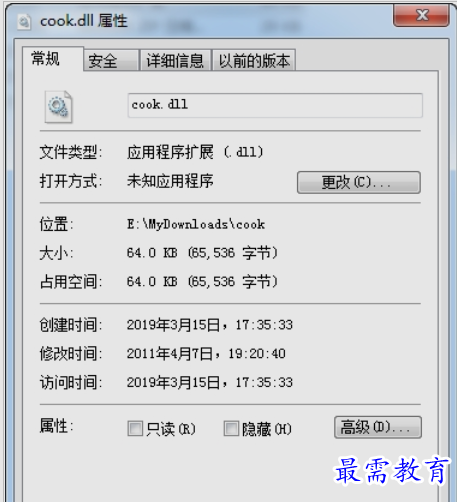The height and width of the screenshot is (502, 457).
Task: Click the location path E:\MyDownloads\cook
Action: pyautogui.click(x=196, y=224)
